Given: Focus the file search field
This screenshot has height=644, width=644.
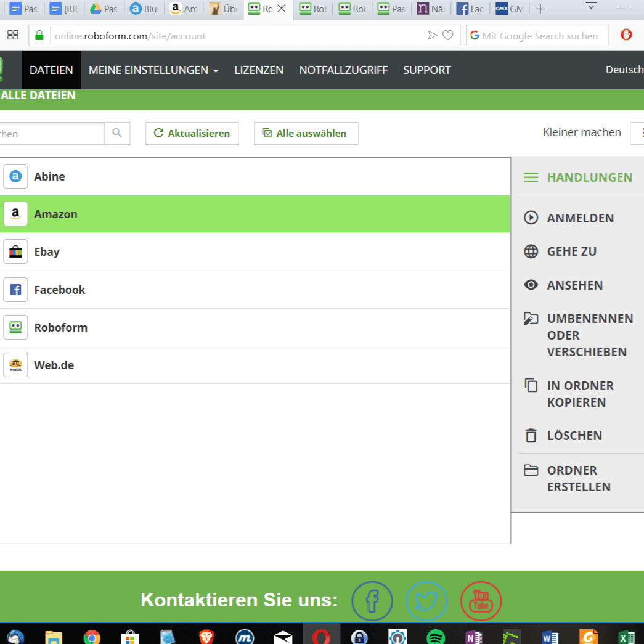Looking at the screenshot, I should (x=52, y=134).
